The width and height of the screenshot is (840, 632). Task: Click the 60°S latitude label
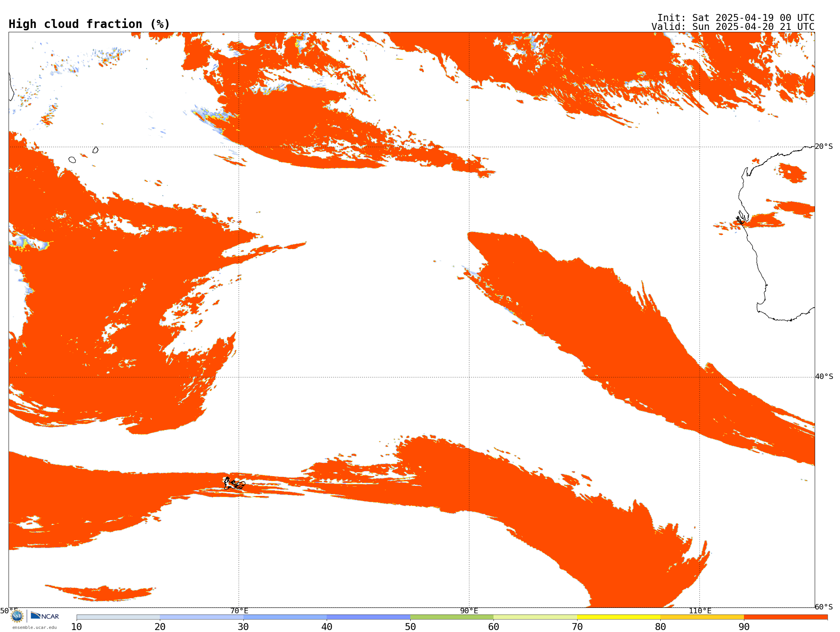pyautogui.click(x=824, y=607)
